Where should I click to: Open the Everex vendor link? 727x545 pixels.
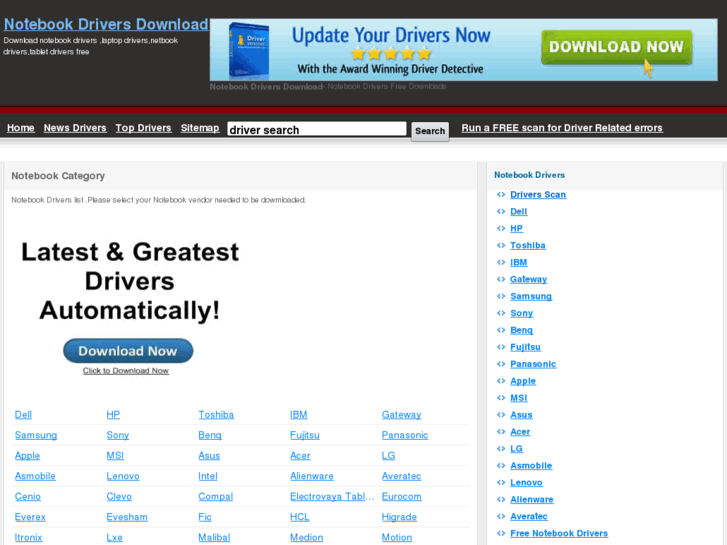30,517
